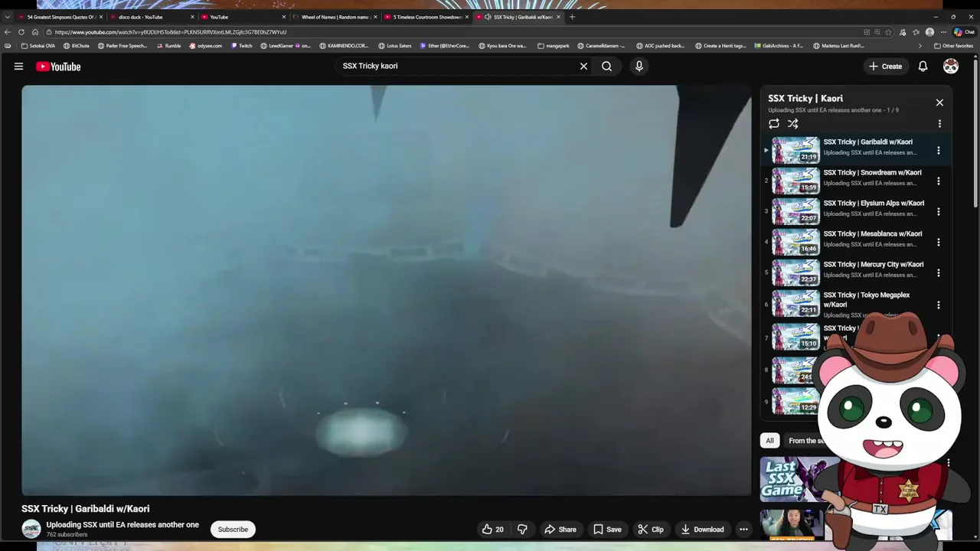Open the mangapark bookmark folder

pos(554,46)
